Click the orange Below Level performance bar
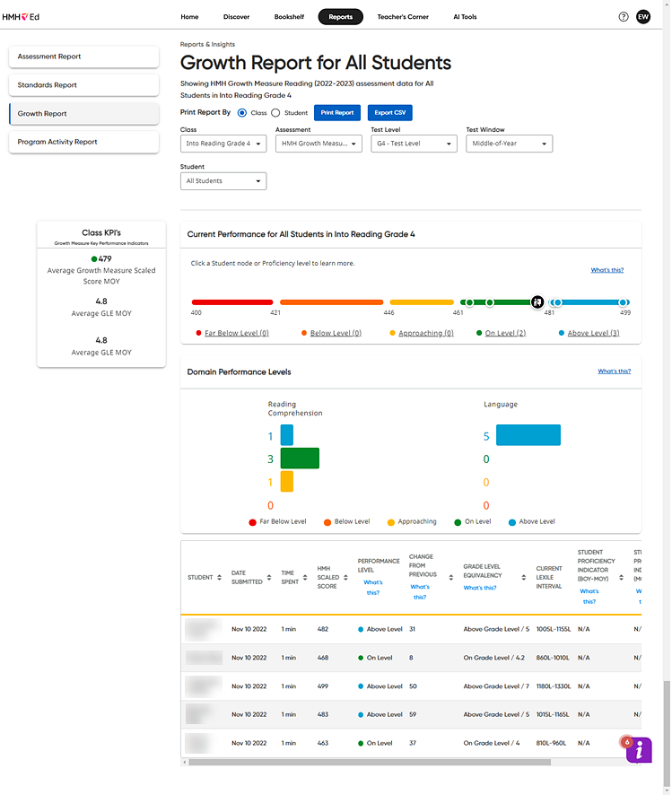Viewport: 672px width, 795px height. pos(331,302)
